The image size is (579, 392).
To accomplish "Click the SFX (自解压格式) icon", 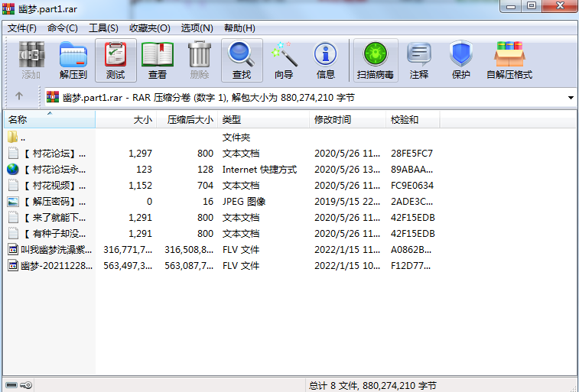I will 509,60.
